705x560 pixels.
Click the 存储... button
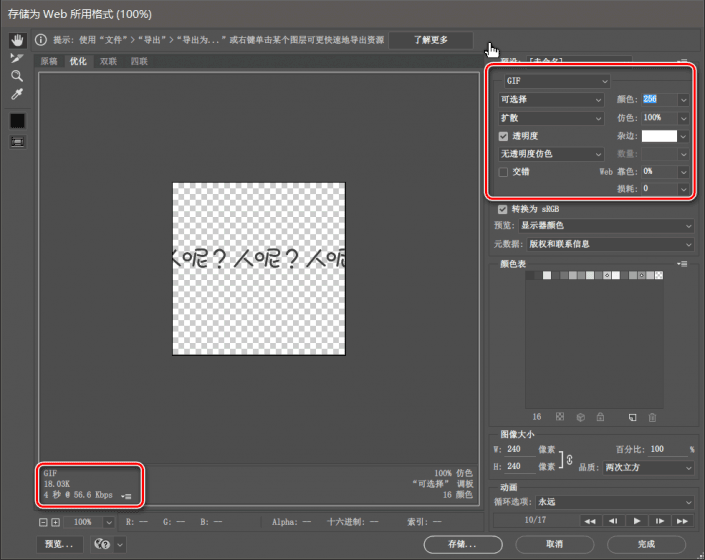coord(463,544)
